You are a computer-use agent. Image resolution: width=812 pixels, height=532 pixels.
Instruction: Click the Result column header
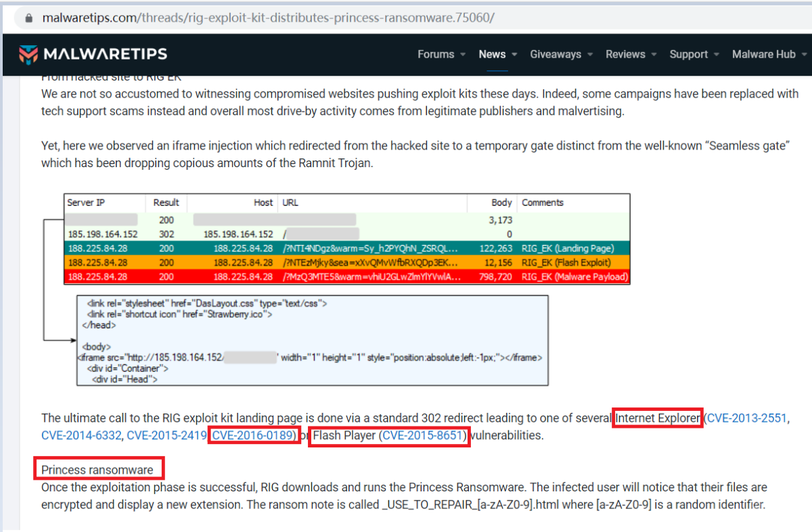pyautogui.click(x=166, y=202)
